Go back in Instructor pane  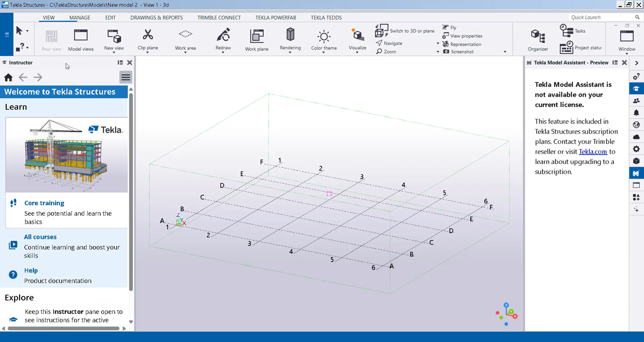click(x=23, y=77)
